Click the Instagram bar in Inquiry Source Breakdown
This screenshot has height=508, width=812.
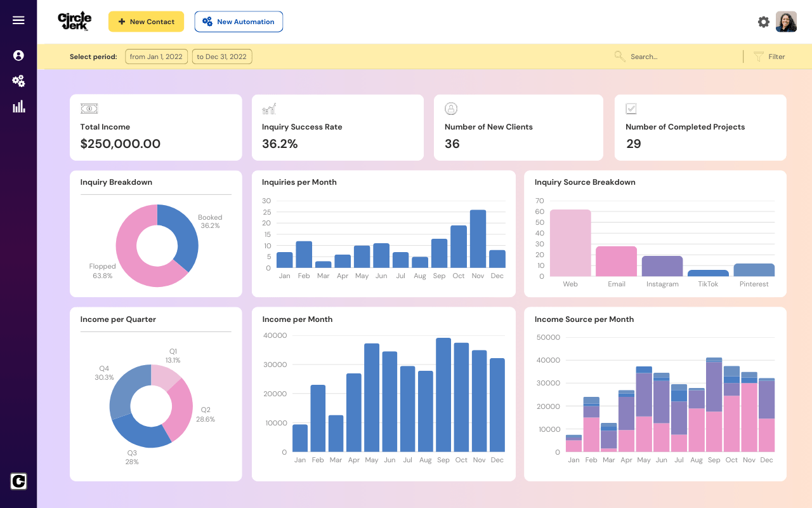(662, 266)
